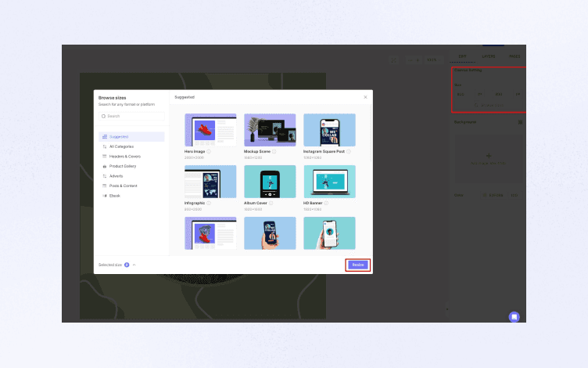Select thumbnail with hand holding dark phone
The width and height of the screenshot is (588, 368).
pos(270,233)
